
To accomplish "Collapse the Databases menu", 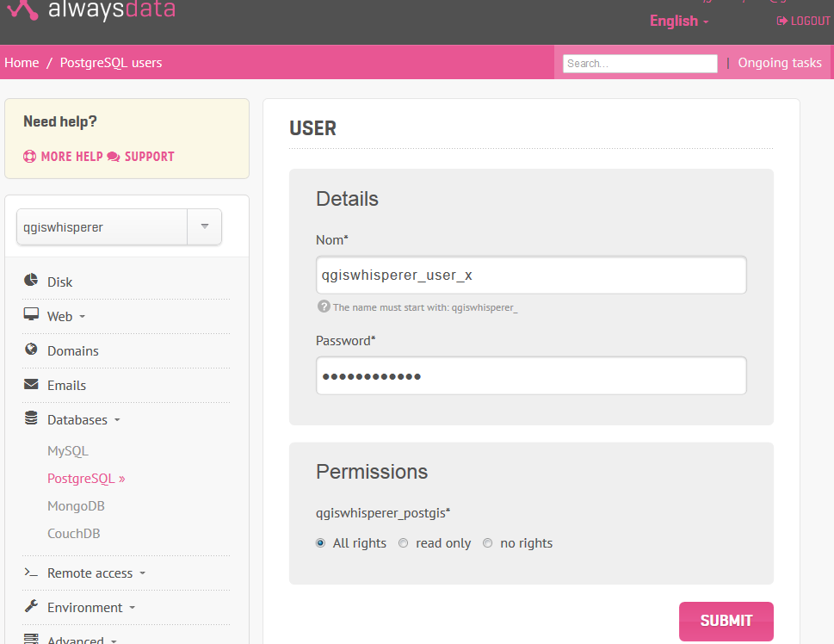I will pos(83,420).
